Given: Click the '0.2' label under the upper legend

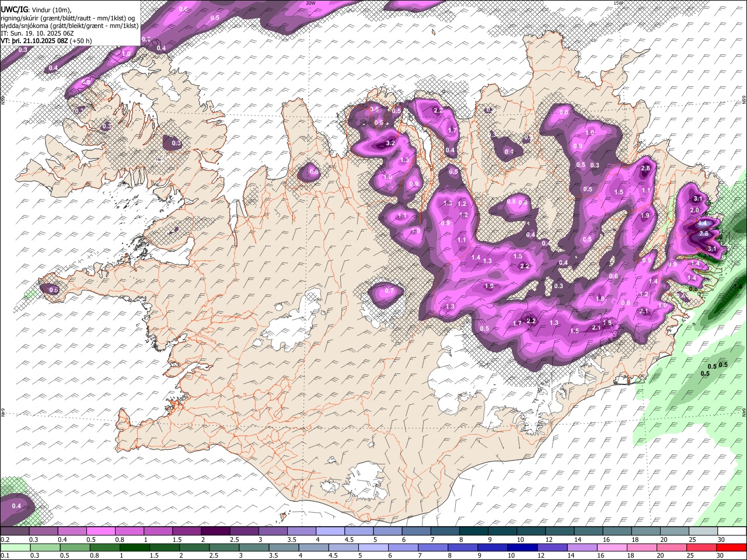Looking at the screenshot, I should [5, 540].
